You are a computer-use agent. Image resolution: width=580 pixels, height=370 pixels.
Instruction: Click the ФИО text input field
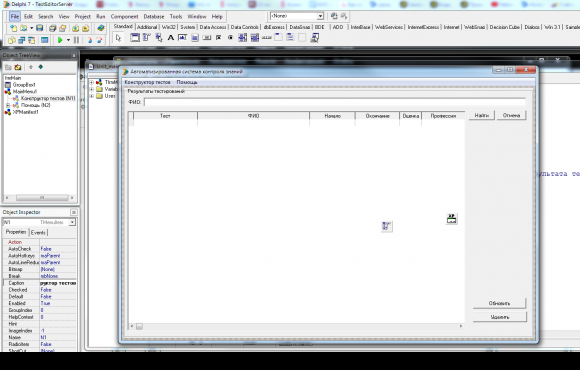tap(335, 102)
